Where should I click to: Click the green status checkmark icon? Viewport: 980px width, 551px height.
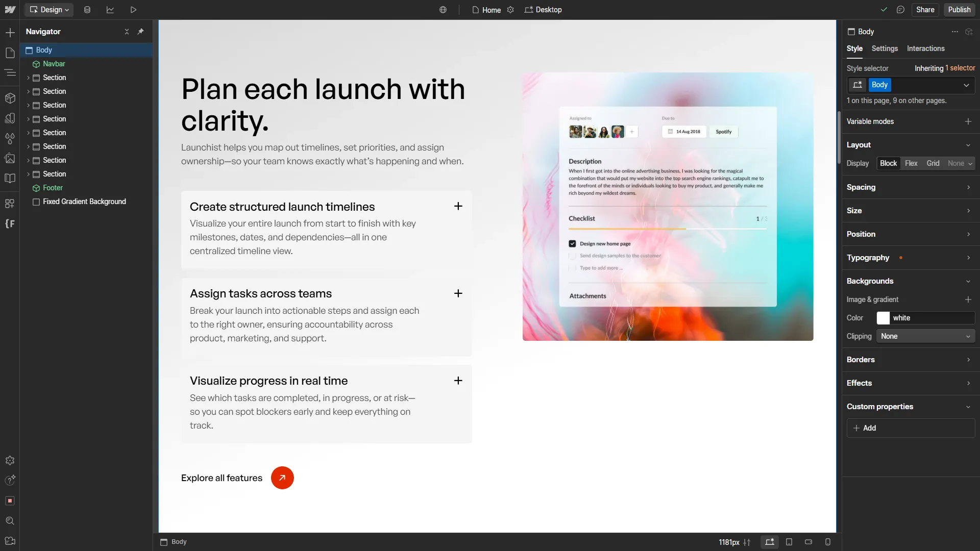click(x=884, y=10)
